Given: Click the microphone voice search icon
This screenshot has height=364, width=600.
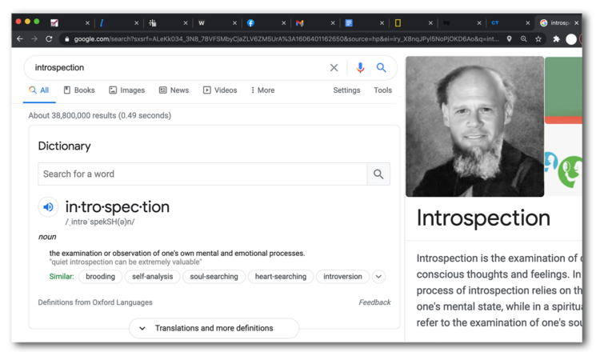Looking at the screenshot, I should (x=360, y=68).
